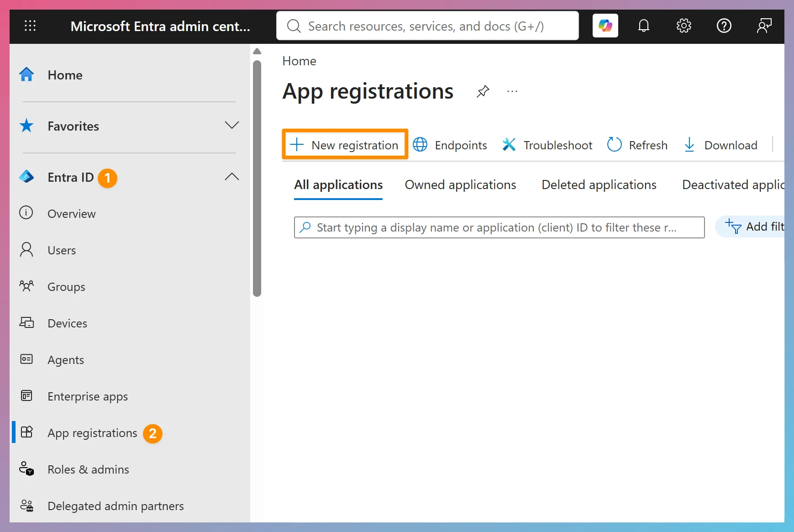Image resolution: width=794 pixels, height=532 pixels.
Task: Open the feedback person icon
Action: (x=764, y=26)
